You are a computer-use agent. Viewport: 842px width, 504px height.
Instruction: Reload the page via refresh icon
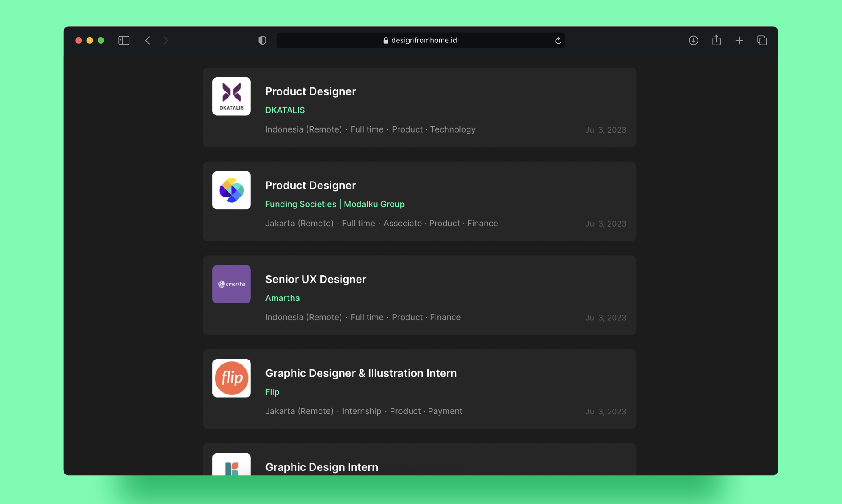(558, 41)
